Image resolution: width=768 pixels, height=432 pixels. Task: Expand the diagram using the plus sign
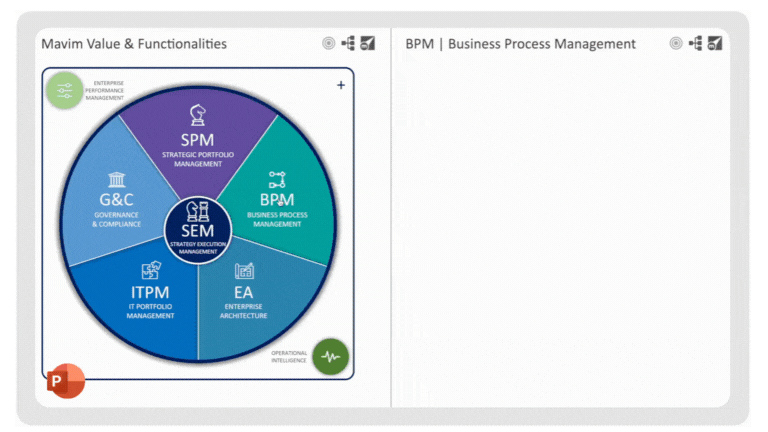[x=341, y=85]
